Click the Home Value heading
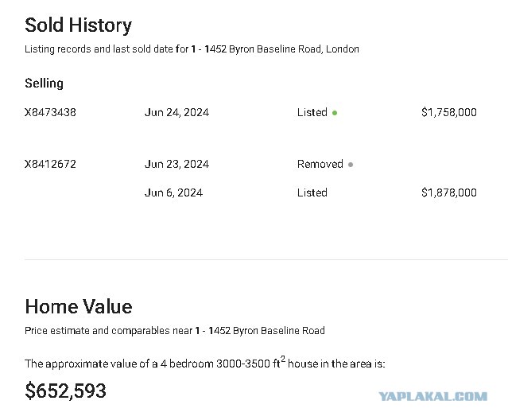 pos(79,306)
